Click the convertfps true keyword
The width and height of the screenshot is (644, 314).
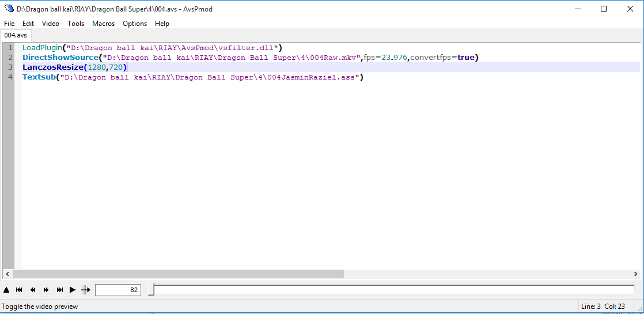(466, 58)
